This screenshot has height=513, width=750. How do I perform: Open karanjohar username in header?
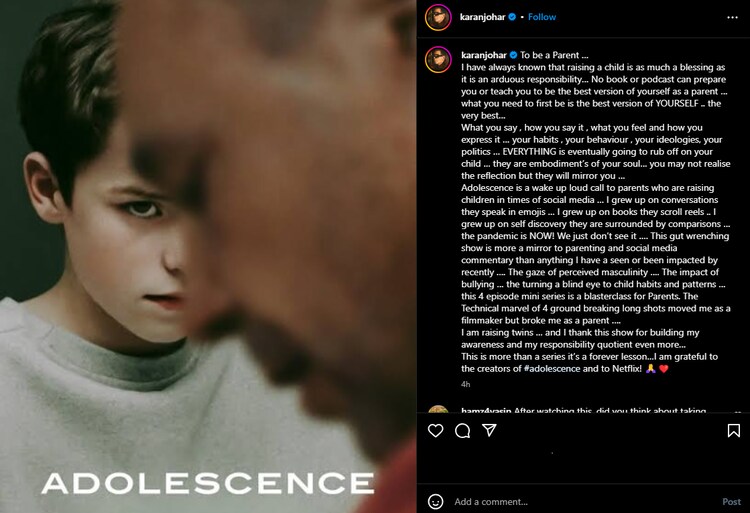(x=482, y=17)
